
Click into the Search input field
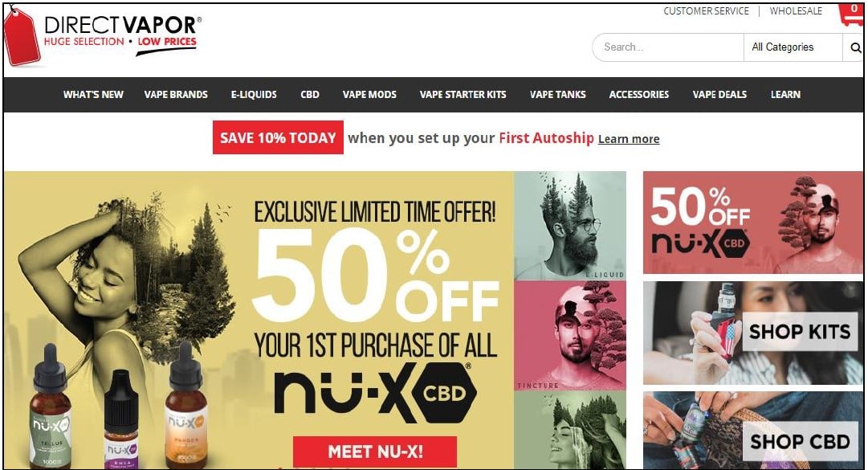[668, 47]
